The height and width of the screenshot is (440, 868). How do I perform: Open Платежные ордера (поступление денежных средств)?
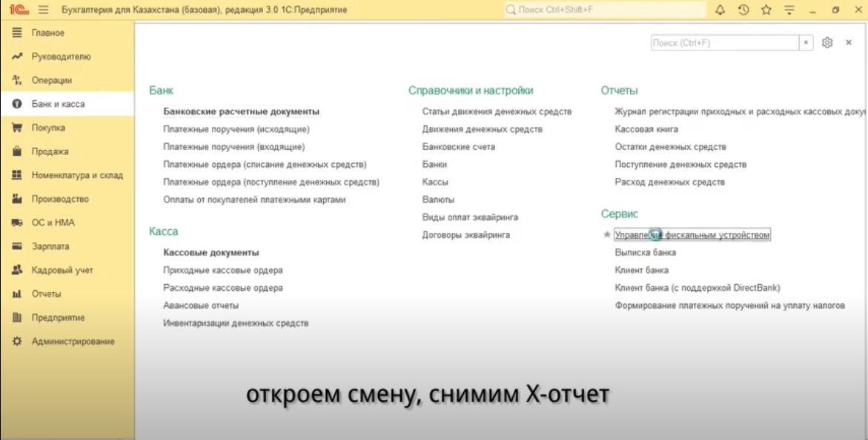[271, 182]
